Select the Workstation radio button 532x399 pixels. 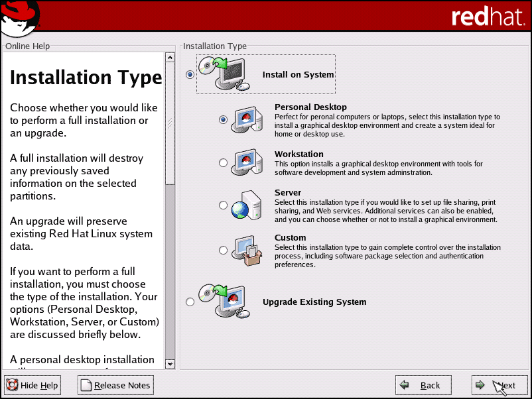[223, 163]
